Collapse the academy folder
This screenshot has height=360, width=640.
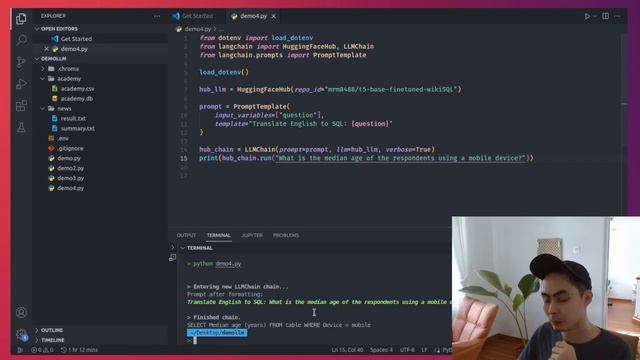click(x=69, y=78)
